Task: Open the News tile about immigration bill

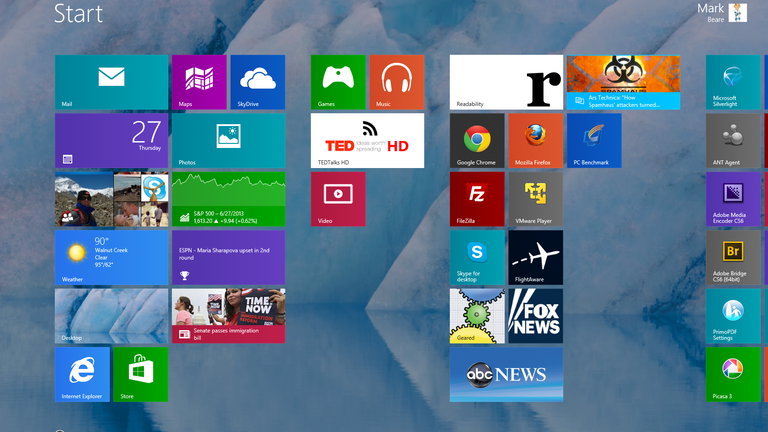Action: point(228,316)
